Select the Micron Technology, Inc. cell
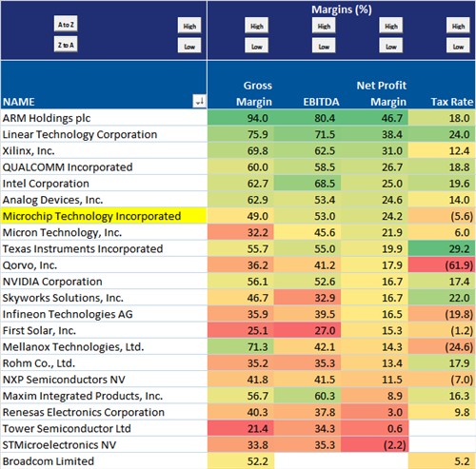The image size is (476, 469). (x=104, y=232)
